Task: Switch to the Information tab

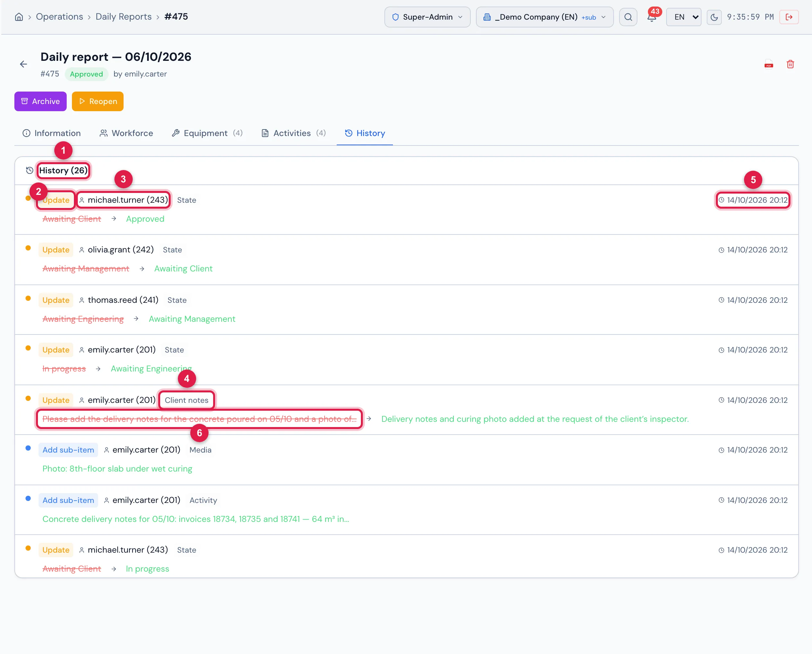Action: [52, 133]
